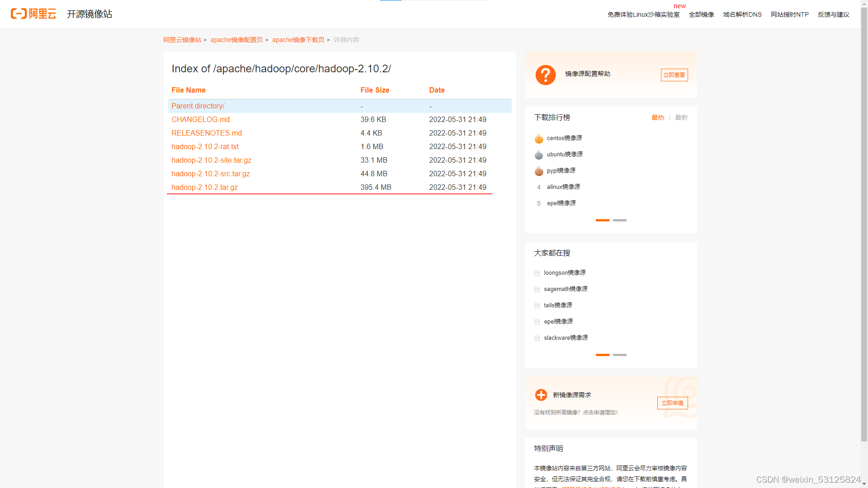Go to apache镜像配置页 breadcrumb link
Image resolution: width=868 pixels, height=488 pixels.
click(x=236, y=40)
